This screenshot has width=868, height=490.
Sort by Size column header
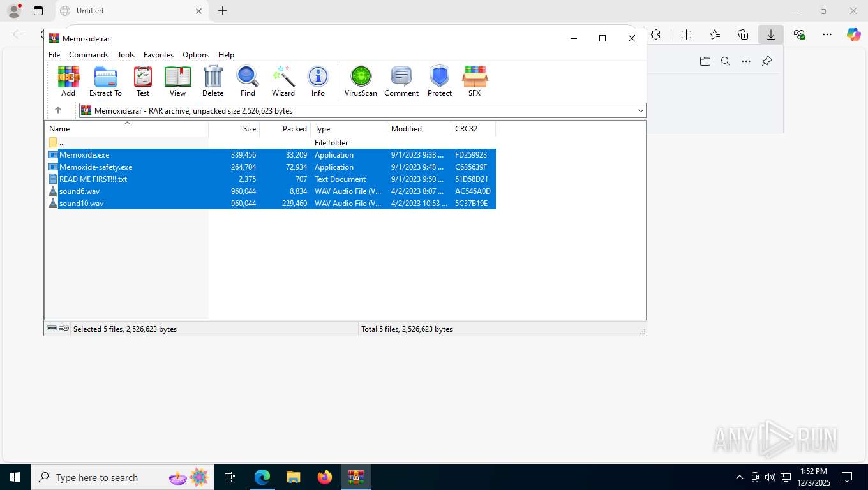pyautogui.click(x=234, y=128)
